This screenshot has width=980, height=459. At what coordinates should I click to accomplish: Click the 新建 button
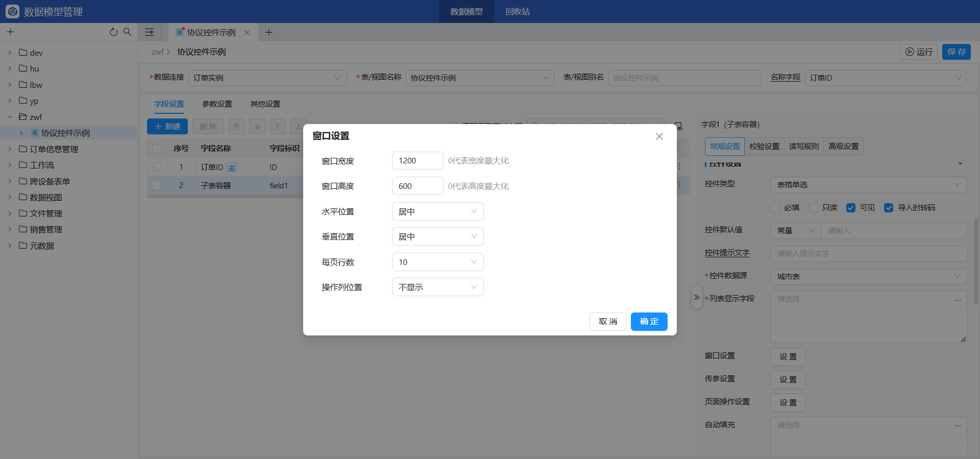(167, 126)
